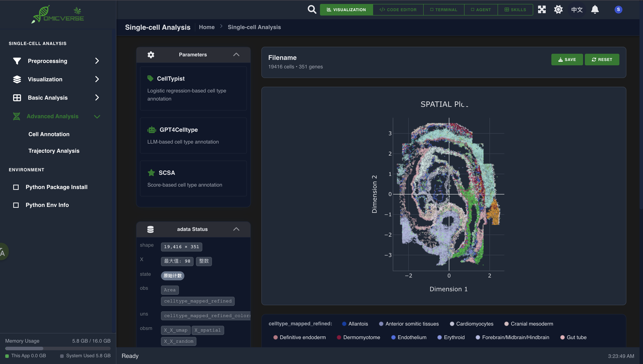Collapse the Parameters panel chevron
643x364 pixels.
[x=236, y=54]
